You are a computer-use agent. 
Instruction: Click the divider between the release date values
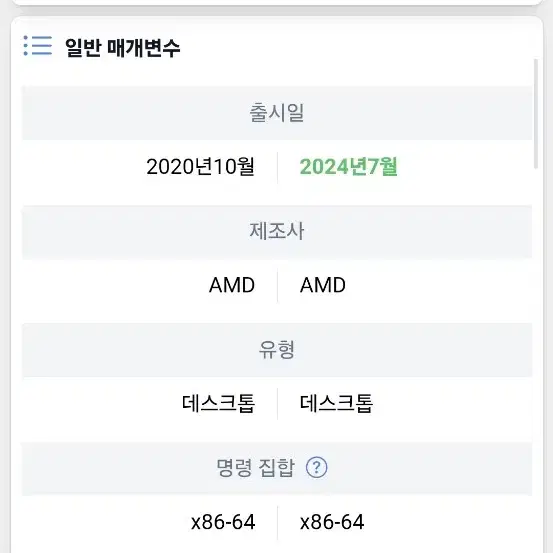[x=278, y=167]
